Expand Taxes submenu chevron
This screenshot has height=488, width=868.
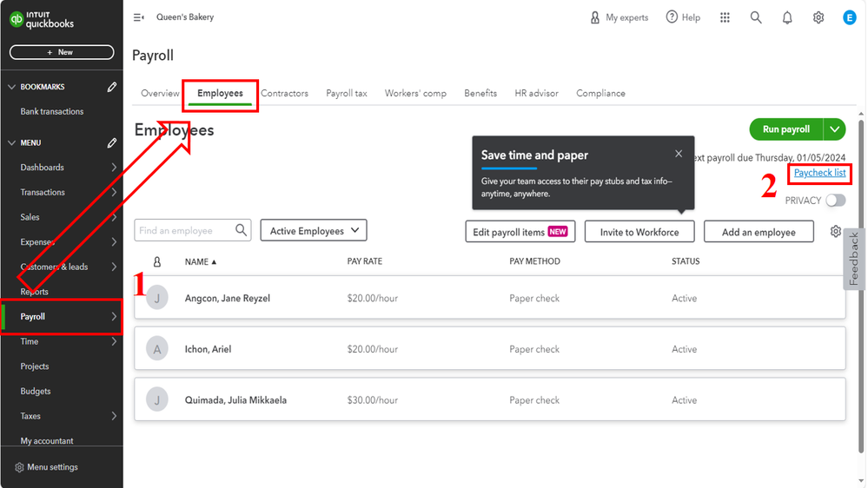[114, 416]
